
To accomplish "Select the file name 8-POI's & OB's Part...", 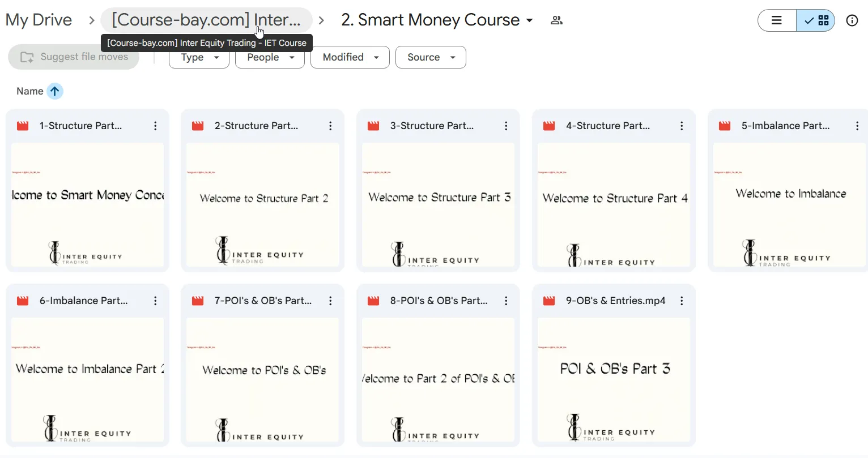I will [x=439, y=301].
